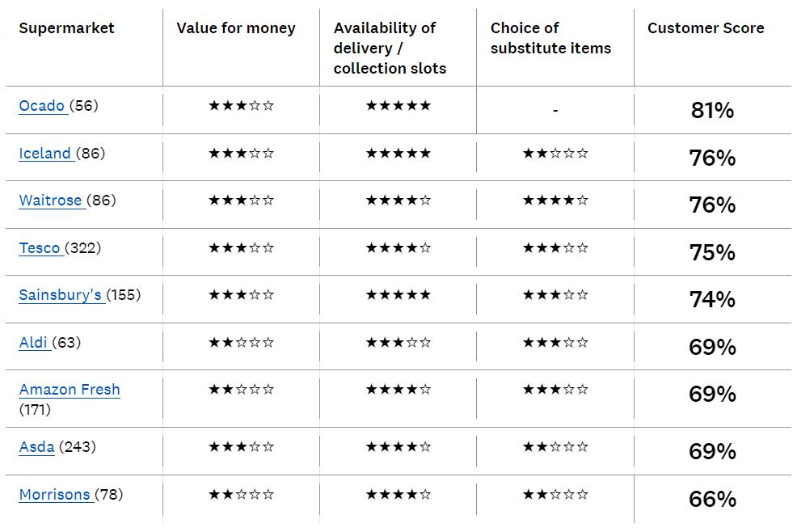The width and height of the screenshot is (797, 532).
Task: Follow the Waitrose link
Action: click(51, 201)
